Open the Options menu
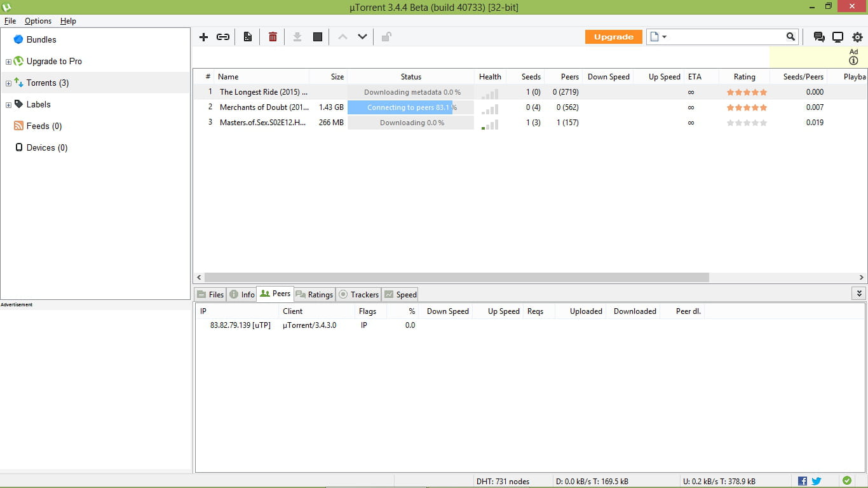The image size is (868, 488). pos(38,21)
